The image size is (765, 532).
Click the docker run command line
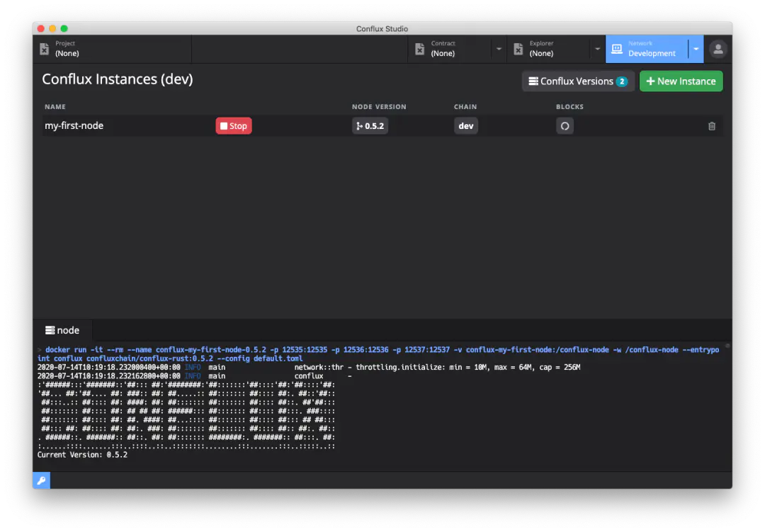pos(378,354)
